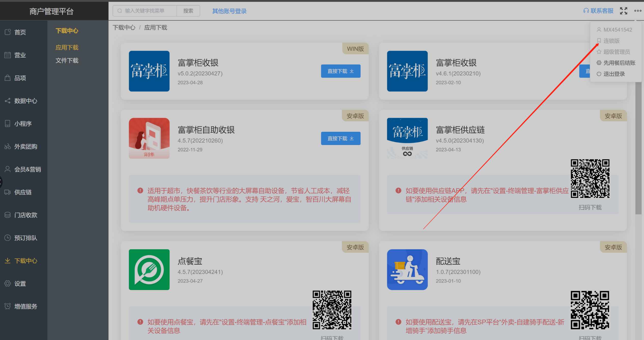
Task: Click the 下载中心 submenu heading
Action: click(67, 31)
